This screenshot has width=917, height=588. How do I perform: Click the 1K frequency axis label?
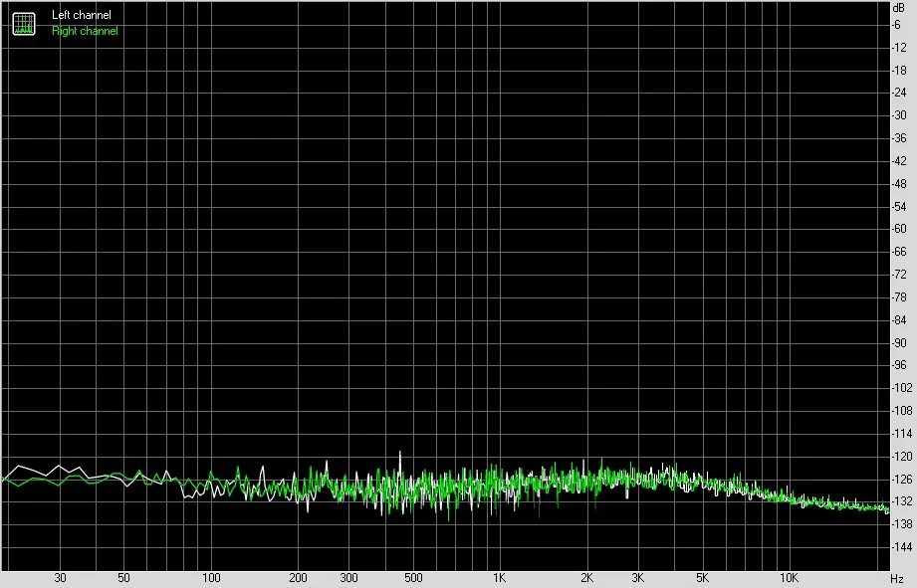pos(499,578)
